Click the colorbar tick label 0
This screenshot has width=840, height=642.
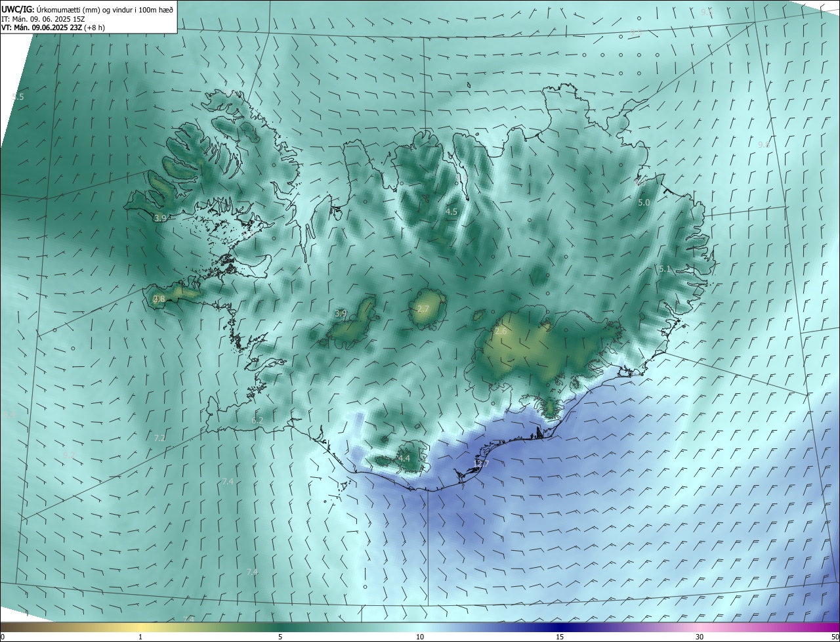point(3,637)
